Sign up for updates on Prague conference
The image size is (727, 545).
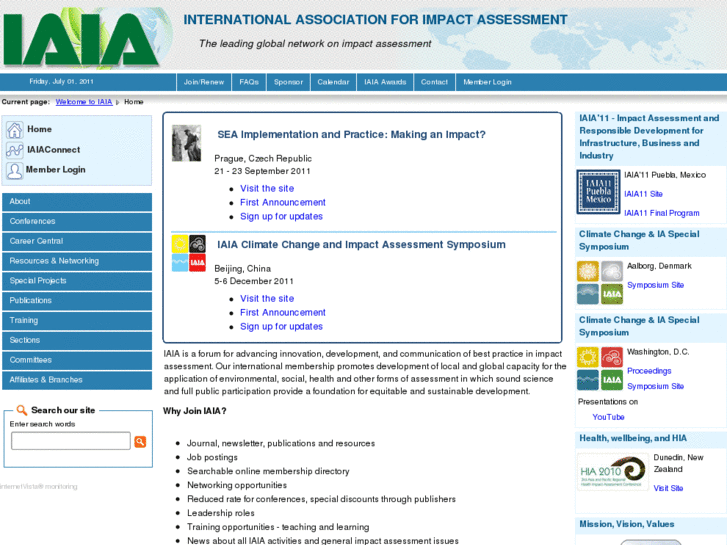point(281,216)
